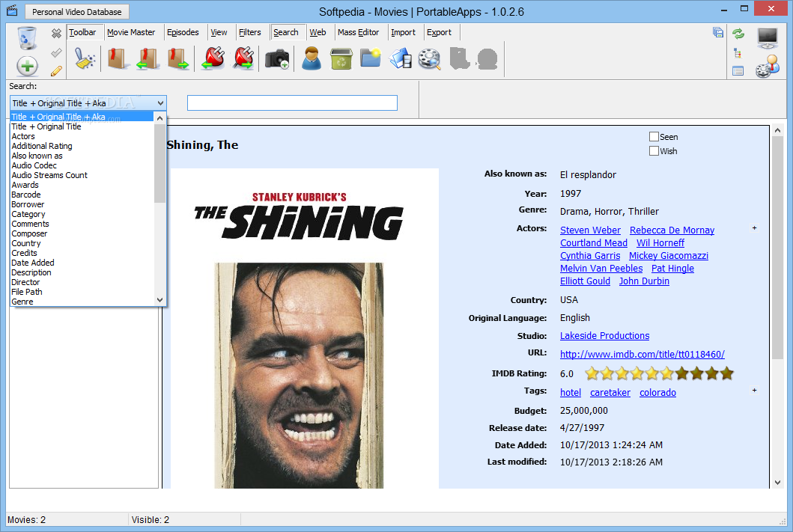The width and height of the screenshot is (793, 532).
Task: Click the brush clear filters icon
Action: pyautogui.click(x=85, y=58)
